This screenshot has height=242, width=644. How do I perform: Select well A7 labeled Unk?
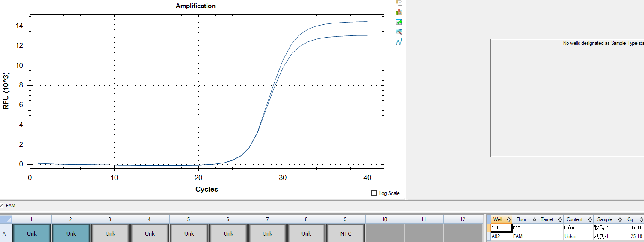[268, 233]
